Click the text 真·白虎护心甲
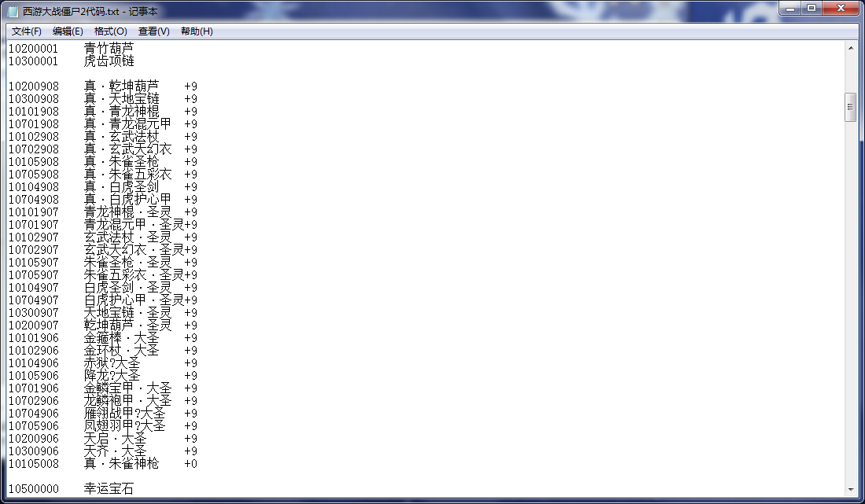865x504 pixels. [x=127, y=200]
